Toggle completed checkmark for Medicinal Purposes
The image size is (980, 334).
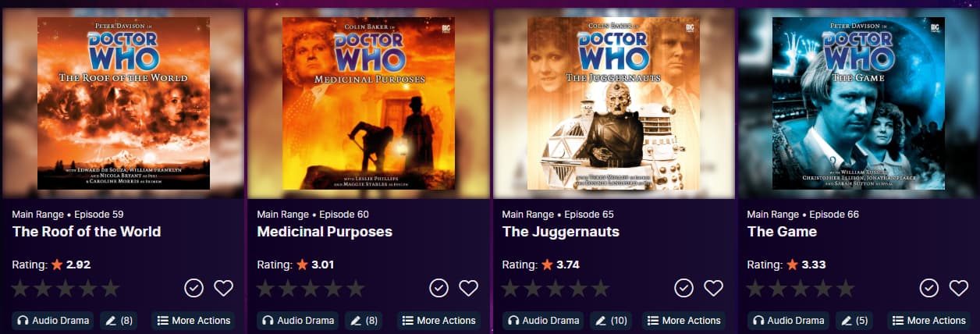coord(439,288)
